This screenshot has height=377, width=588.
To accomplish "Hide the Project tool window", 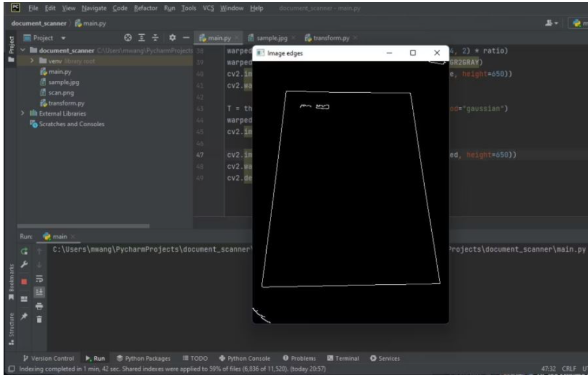I will coord(186,37).
